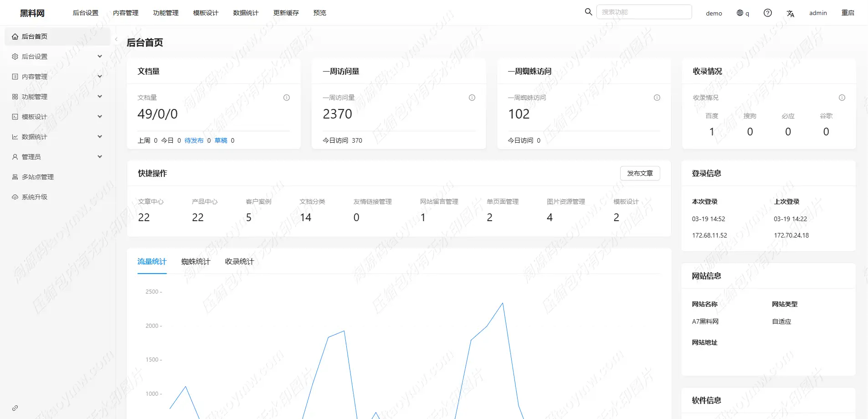Open the 内容管理 top menu
The width and height of the screenshot is (868, 419).
tap(126, 13)
